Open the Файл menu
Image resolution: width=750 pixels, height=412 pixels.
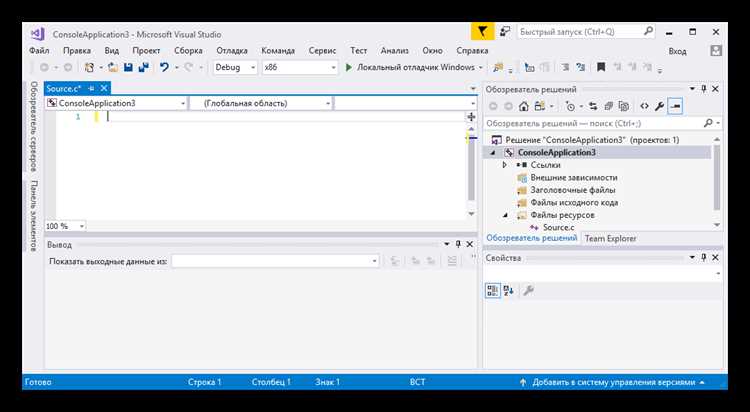[39, 51]
